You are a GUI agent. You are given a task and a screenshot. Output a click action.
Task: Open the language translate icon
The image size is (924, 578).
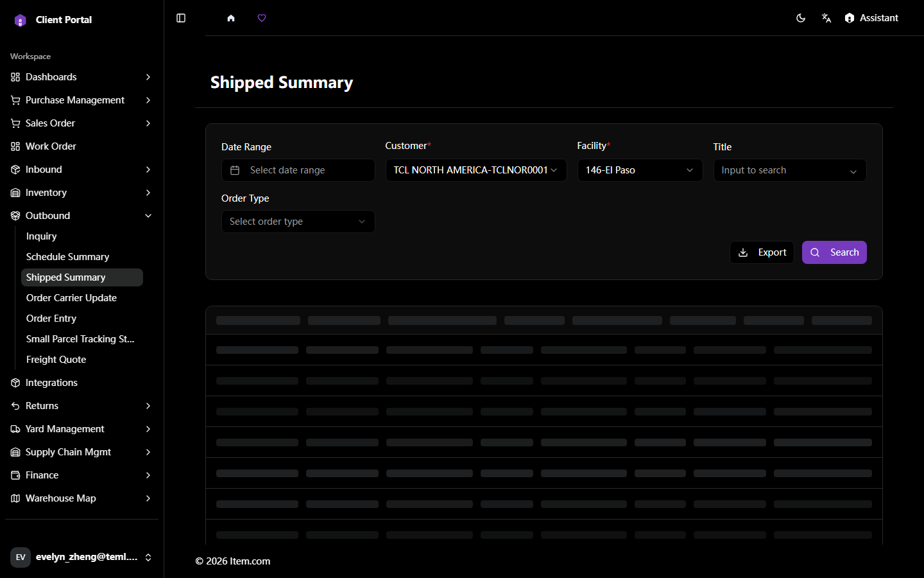[826, 18]
